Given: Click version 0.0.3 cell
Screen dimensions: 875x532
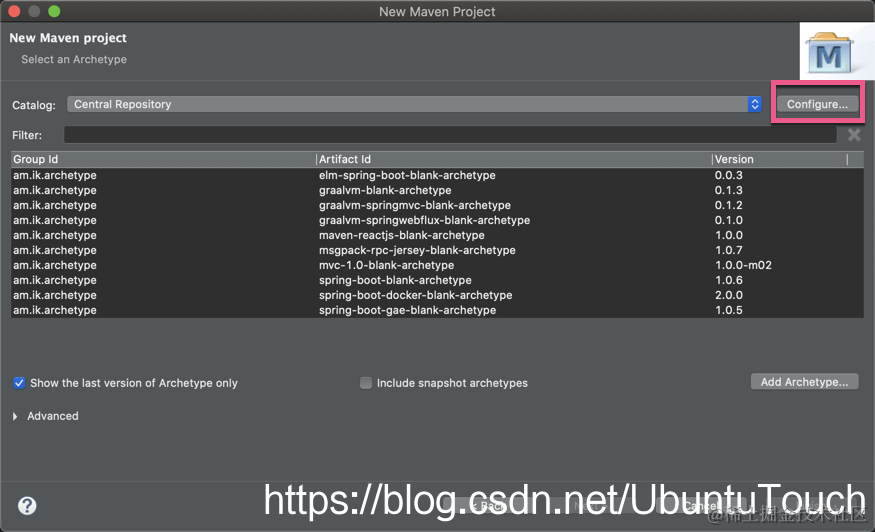Looking at the screenshot, I should 729,175.
